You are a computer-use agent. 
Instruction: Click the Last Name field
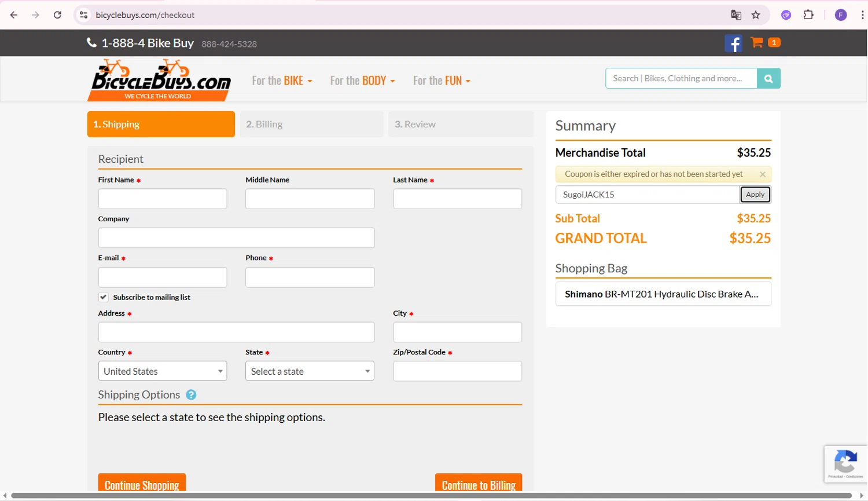coord(457,199)
